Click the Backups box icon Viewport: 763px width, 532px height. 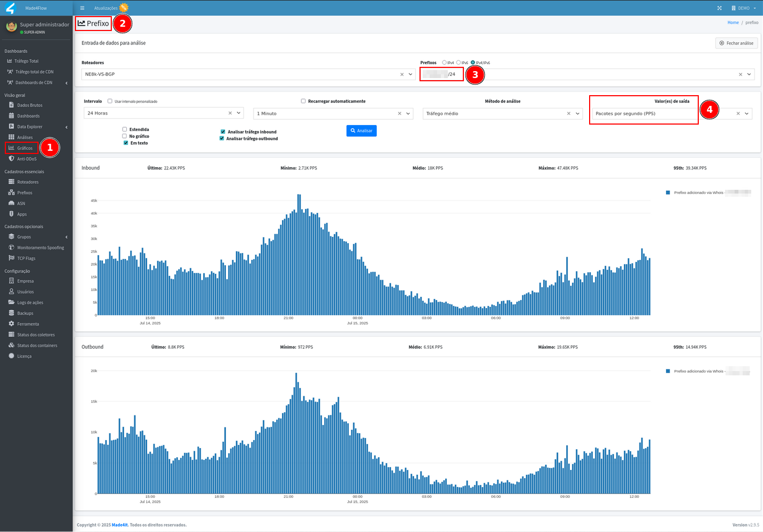click(11, 313)
